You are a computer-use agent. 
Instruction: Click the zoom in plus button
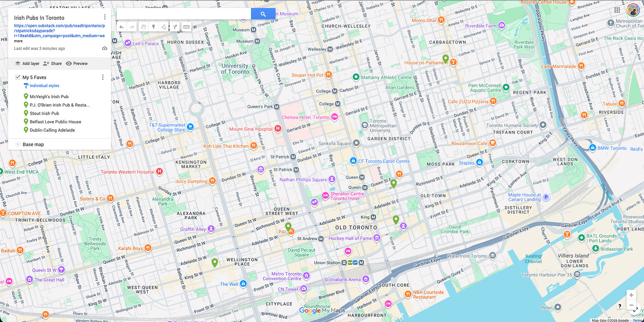(631, 295)
